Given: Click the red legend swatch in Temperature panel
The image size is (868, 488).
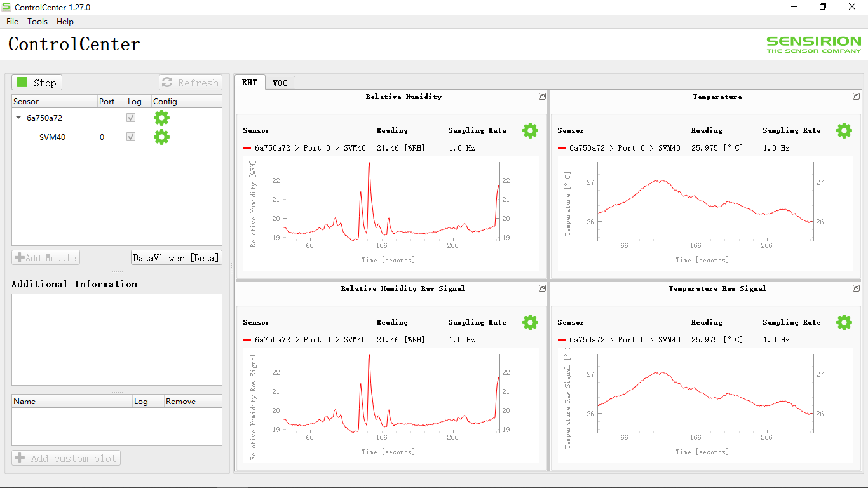Looking at the screenshot, I should coord(562,148).
